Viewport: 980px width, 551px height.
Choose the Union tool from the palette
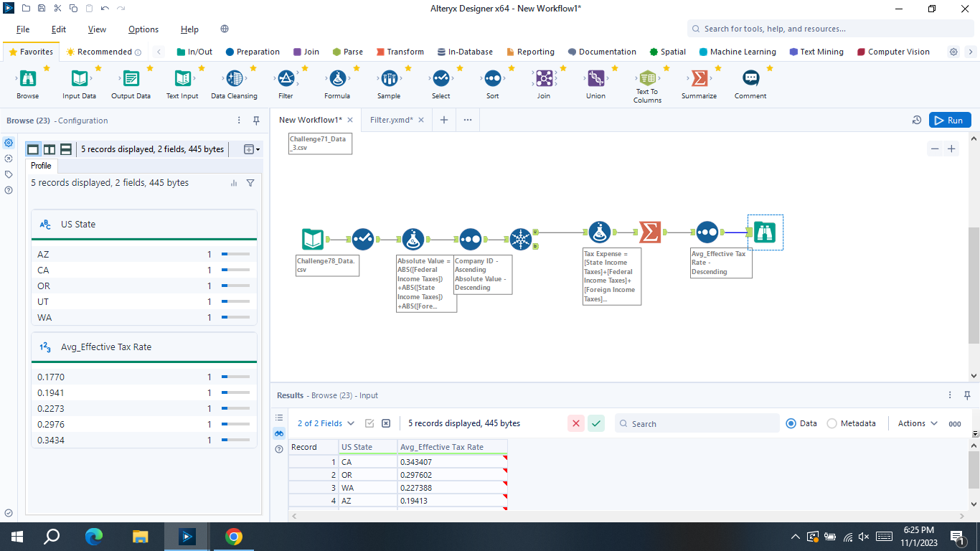(x=595, y=79)
